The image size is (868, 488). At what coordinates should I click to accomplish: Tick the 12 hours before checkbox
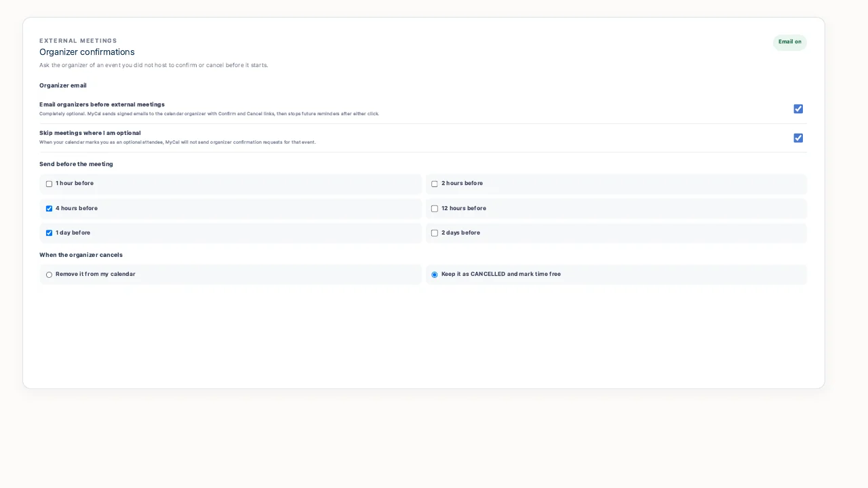435,209
